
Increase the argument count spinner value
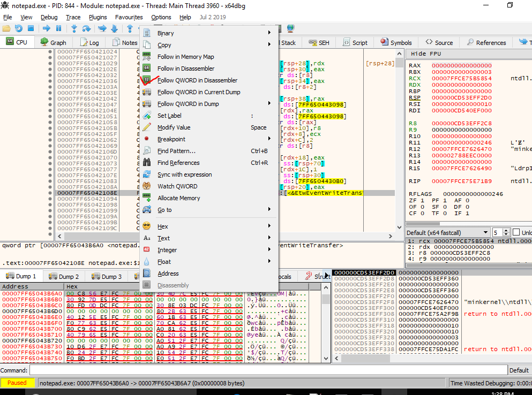[x=507, y=230]
